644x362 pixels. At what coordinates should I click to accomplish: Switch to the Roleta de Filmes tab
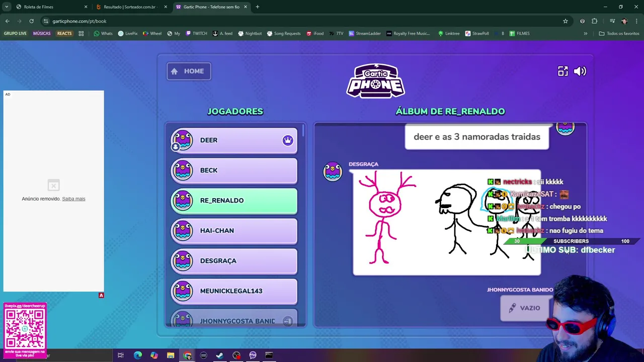(50, 7)
